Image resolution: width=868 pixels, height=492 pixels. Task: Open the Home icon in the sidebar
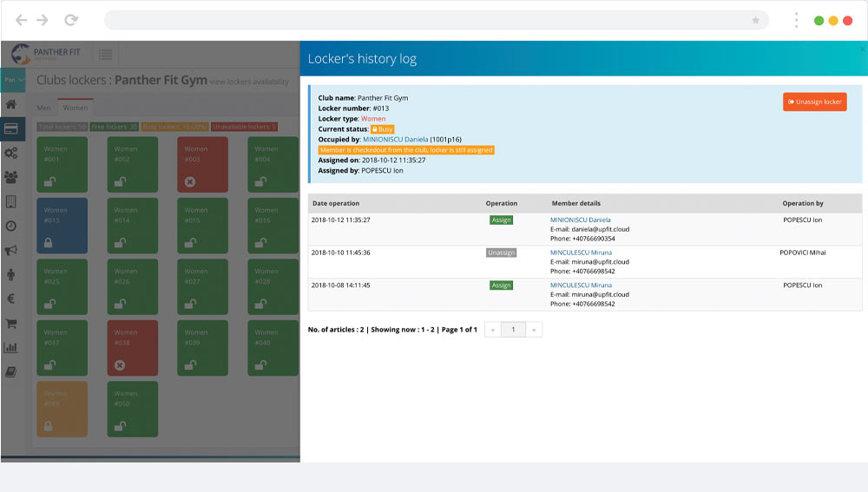11,104
